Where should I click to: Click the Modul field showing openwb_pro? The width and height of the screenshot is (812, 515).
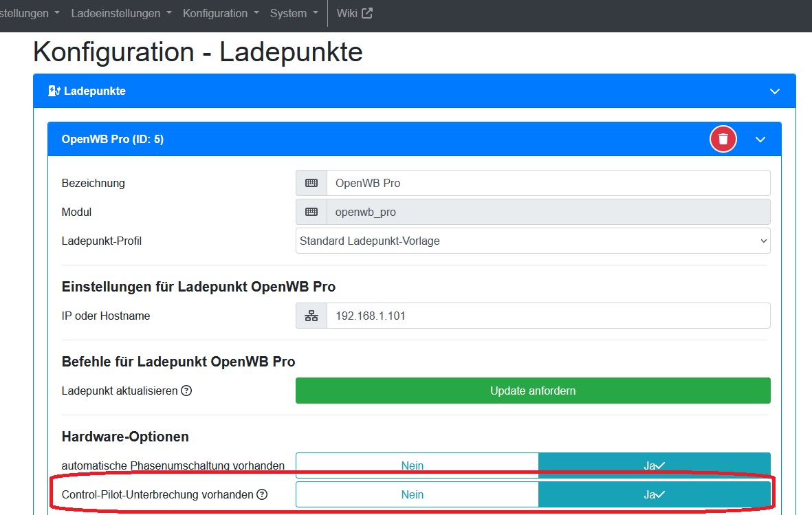click(549, 212)
